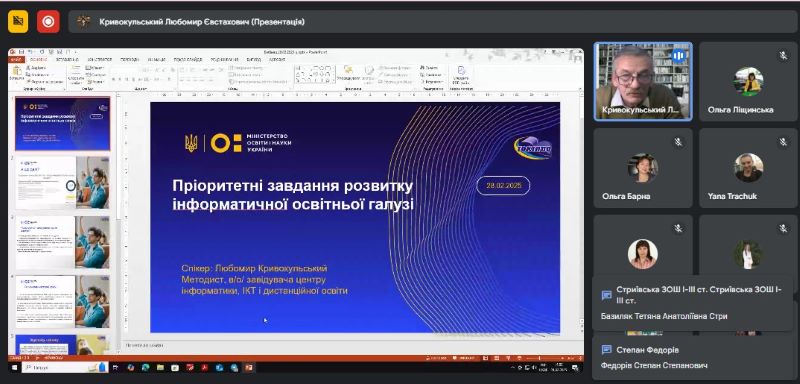Switch to the Acrobat ribbon tab

pos(277,60)
